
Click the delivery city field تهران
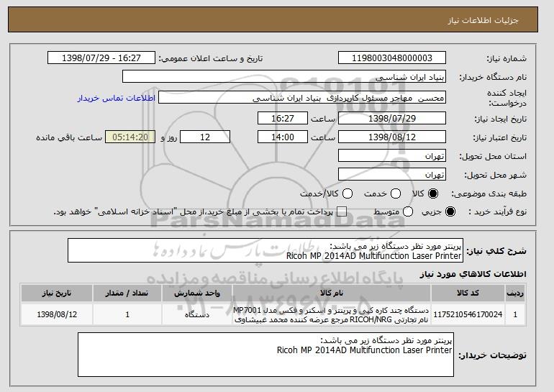click(392, 175)
